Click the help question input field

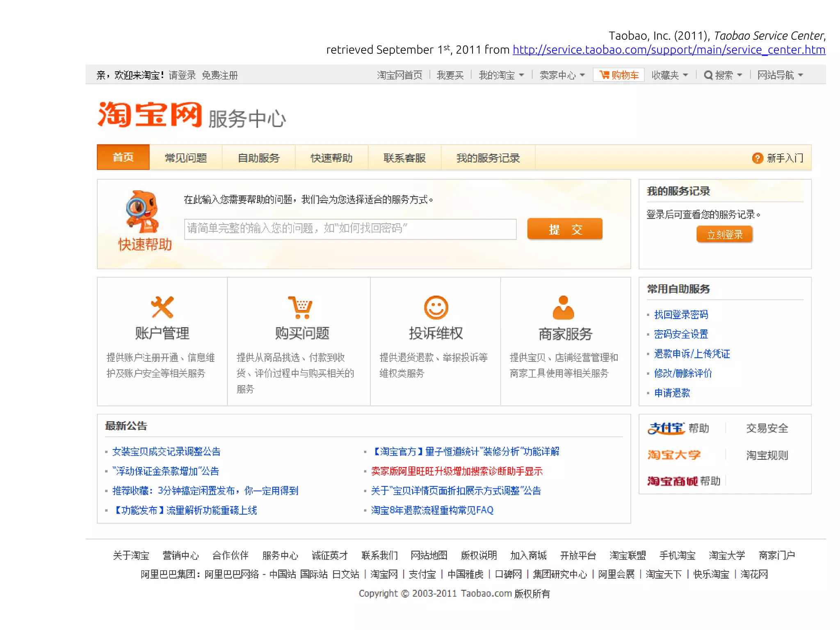coord(350,228)
